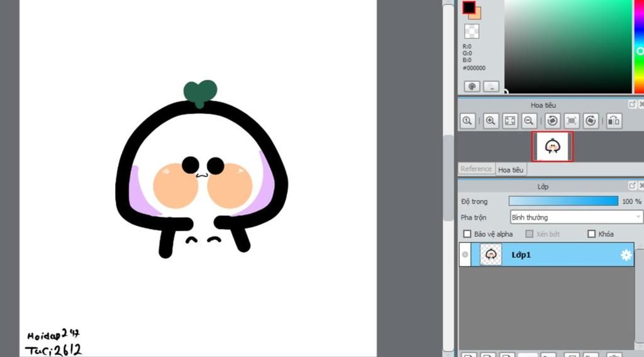Select the Hoa tiêu tab
644x357 pixels.
coord(511,169)
